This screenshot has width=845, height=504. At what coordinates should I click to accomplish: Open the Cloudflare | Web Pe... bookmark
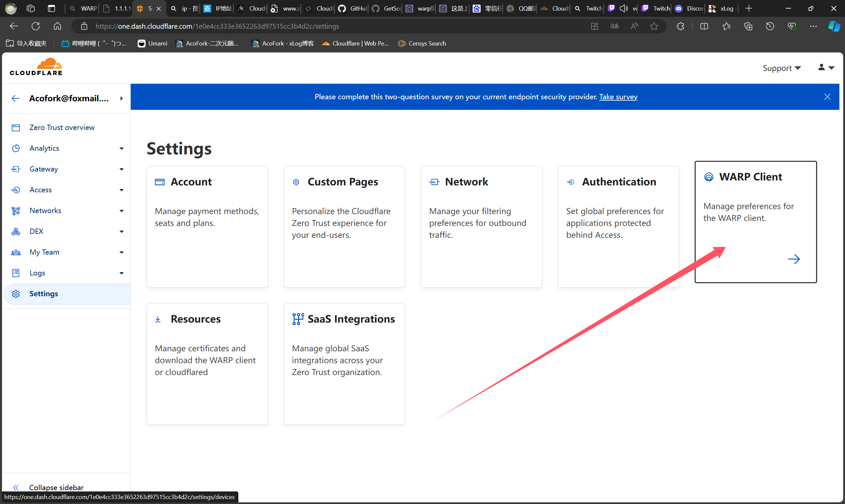tap(355, 44)
